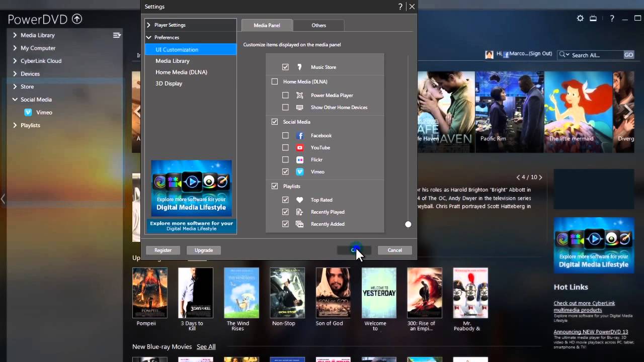
Task: Expand Player Settings in settings tree
Action: (x=149, y=25)
